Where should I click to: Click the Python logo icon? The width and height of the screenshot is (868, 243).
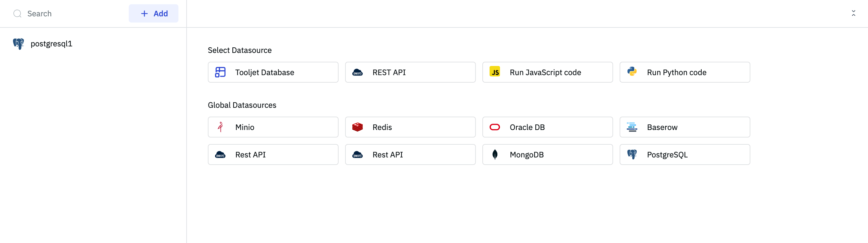[x=632, y=72]
